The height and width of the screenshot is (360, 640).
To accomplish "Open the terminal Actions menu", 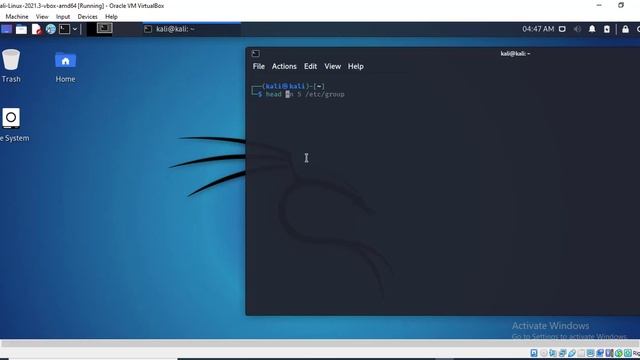I will click(284, 66).
